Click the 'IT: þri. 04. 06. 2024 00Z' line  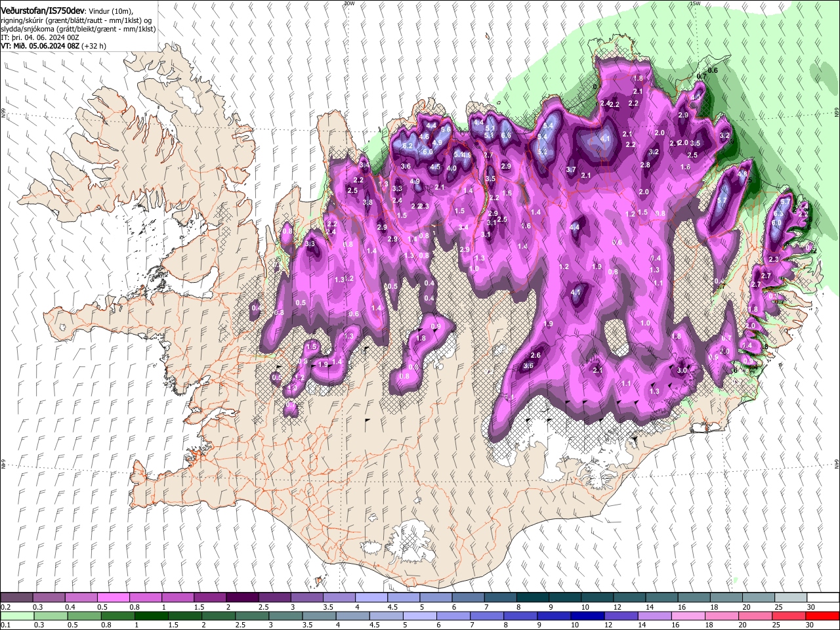tap(40, 37)
